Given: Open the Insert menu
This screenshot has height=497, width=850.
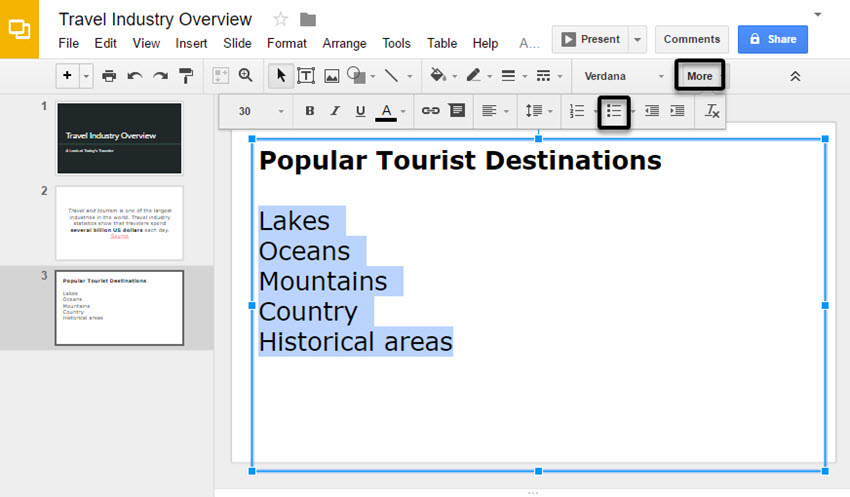Looking at the screenshot, I should pos(191,43).
